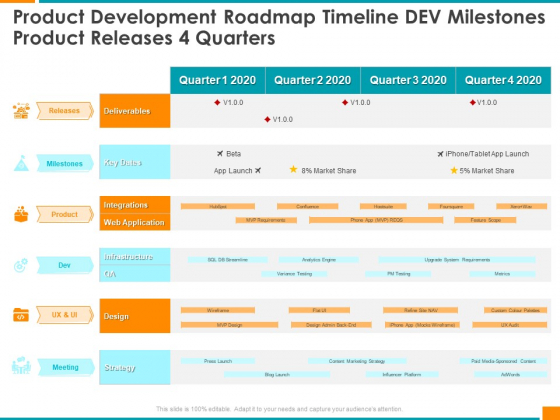560x420 pixels.
Task: Click the Meeting people icon
Action: pos(21,366)
